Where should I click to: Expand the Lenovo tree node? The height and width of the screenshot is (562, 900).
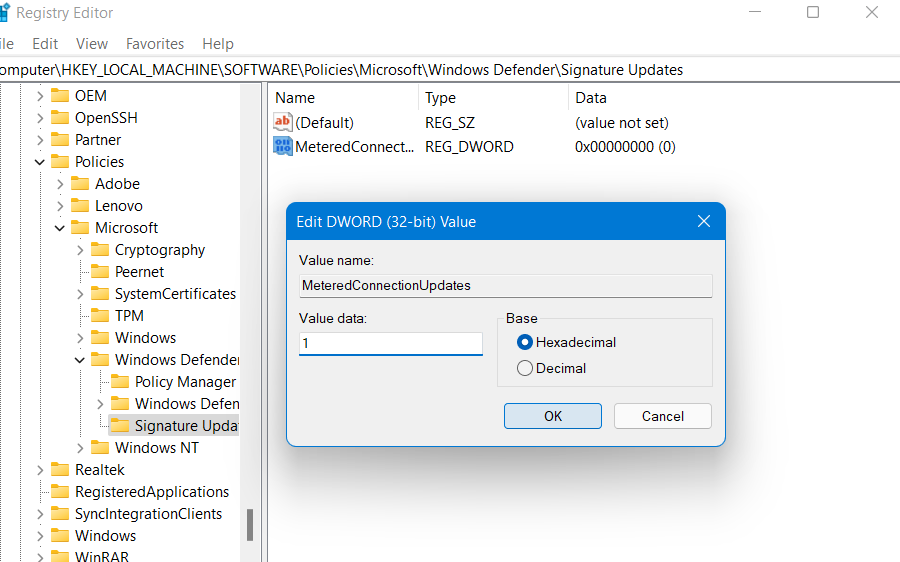coord(60,206)
